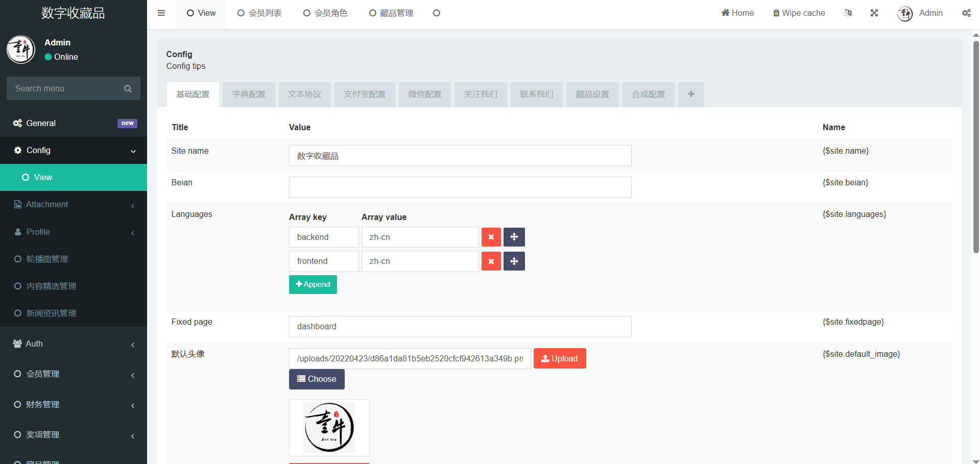Remove the frontend language row
The height and width of the screenshot is (464, 980).
(x=491, y=261)
